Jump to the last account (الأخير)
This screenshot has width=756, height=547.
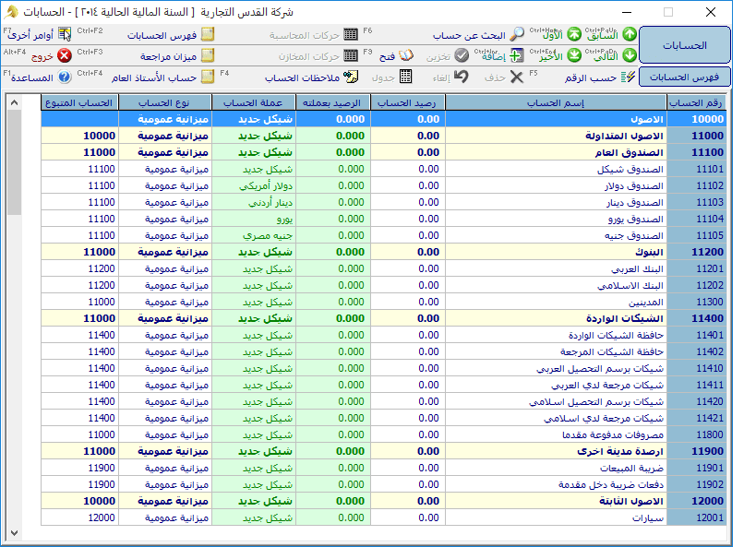tap(573, 55)
